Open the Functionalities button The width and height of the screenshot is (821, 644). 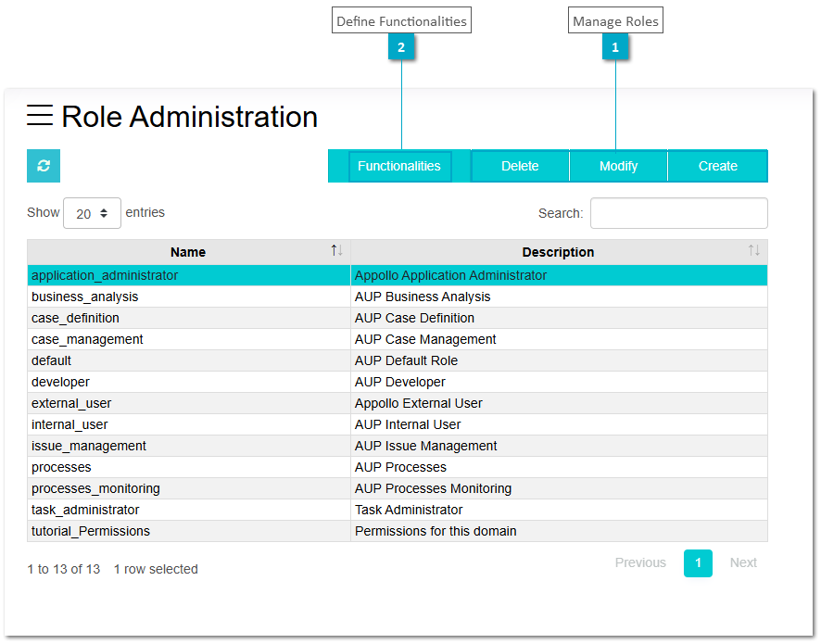pyautogui.click(x=399, y=167)
